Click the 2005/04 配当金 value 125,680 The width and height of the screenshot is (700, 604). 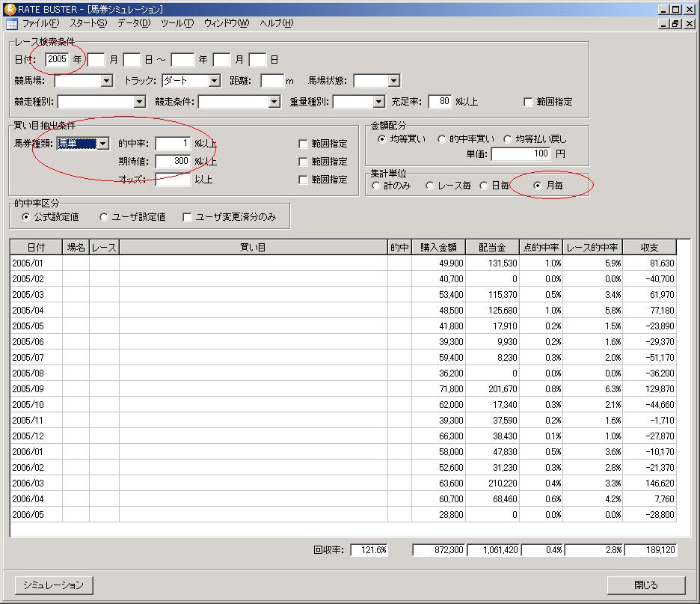click(x=492, y=310)
